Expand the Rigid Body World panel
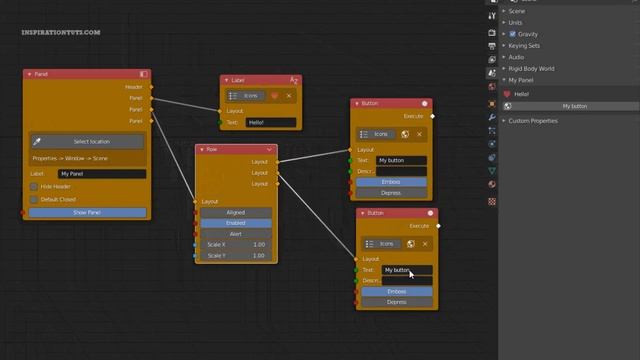Image resolution: width=640 pixels, height=360 pixels. tap(504, 69)
